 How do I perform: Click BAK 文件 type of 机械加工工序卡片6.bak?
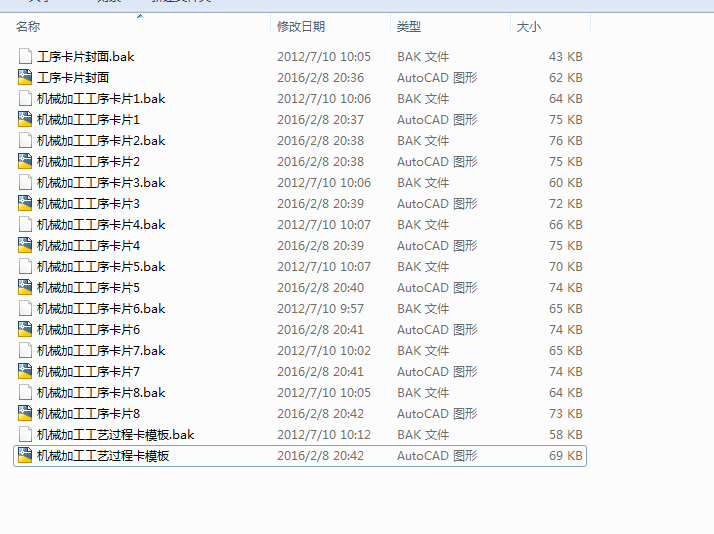(423, 308)
